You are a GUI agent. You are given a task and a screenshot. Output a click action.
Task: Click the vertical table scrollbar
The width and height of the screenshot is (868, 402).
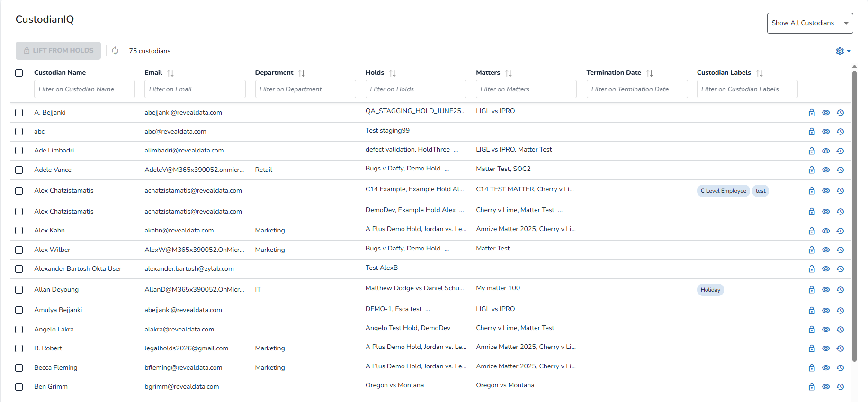coord(854,213)
